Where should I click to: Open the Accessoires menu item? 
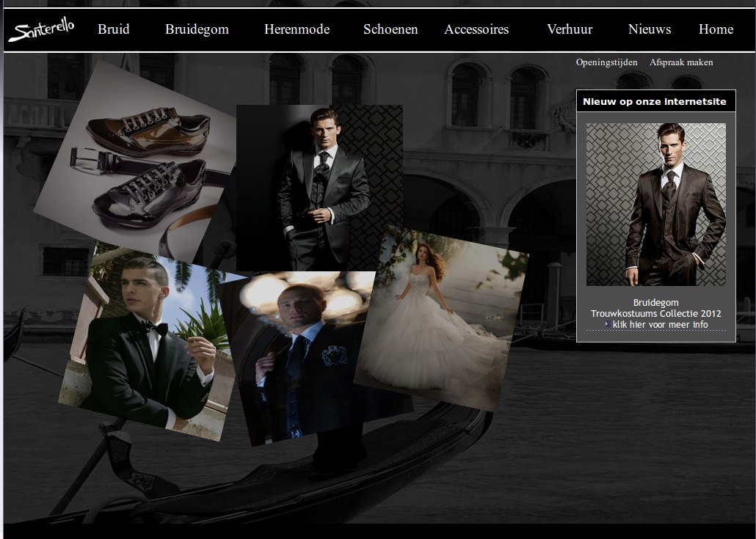(x=476, y=29)
